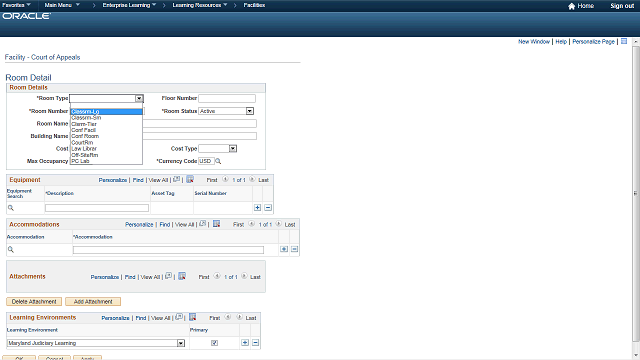Select PC Lab from Room Type list

tap(106, 161)
